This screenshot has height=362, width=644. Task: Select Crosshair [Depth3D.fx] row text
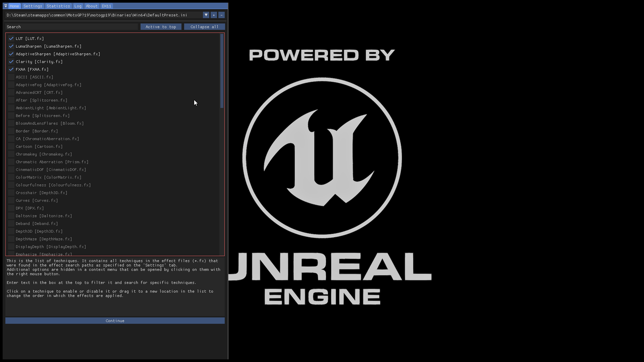click(x=41, y=193)
